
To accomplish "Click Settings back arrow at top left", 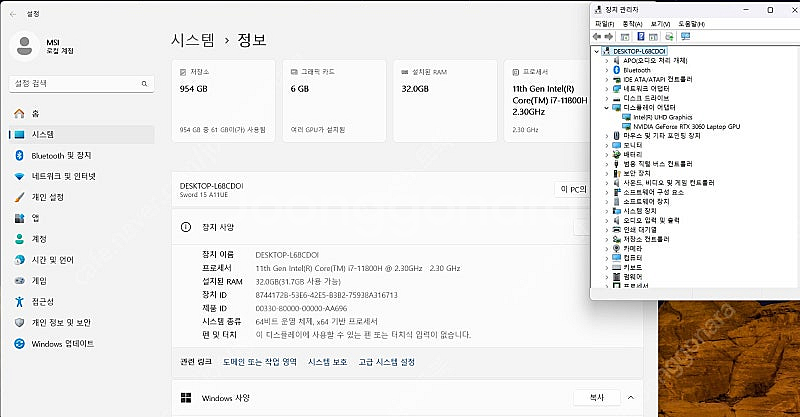I will [x=13, y=14].
